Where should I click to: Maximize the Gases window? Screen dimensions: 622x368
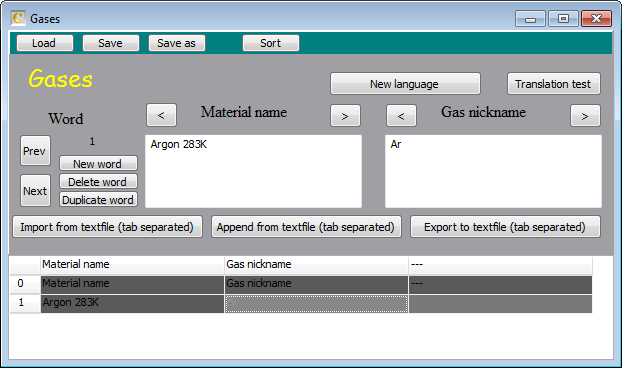(x=563, y=19)
